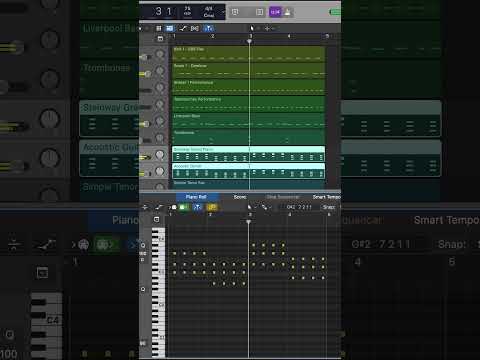
Task: Click bar 4 in the tracks area ruler
Action: [x=289, y=36]
